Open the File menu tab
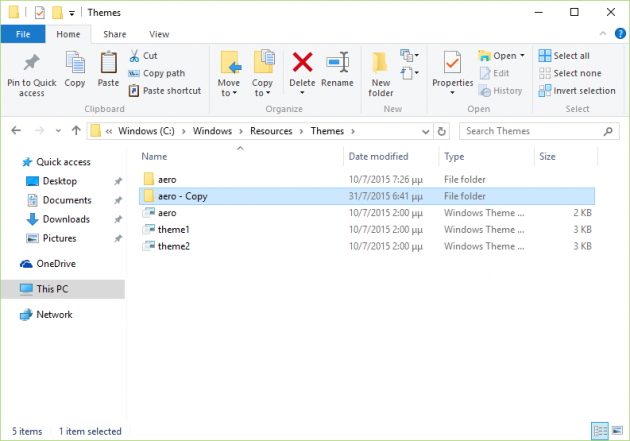630x441 pixels. pos(23,34)
